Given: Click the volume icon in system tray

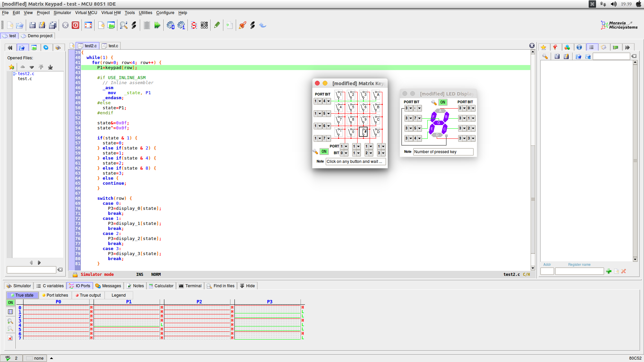Looking at the screenshot, I should click(613, 4).
